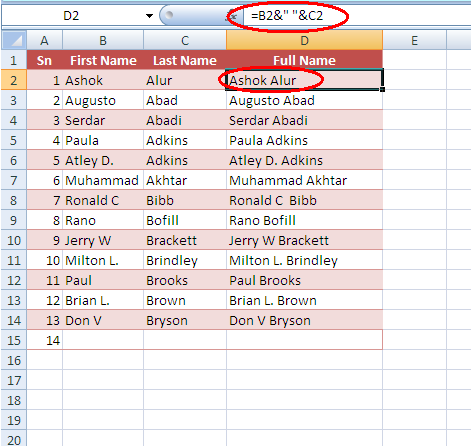Select cell 'Brian L. Brown'
This screenshot has height=446, width=471.
[x=304, y=300]
